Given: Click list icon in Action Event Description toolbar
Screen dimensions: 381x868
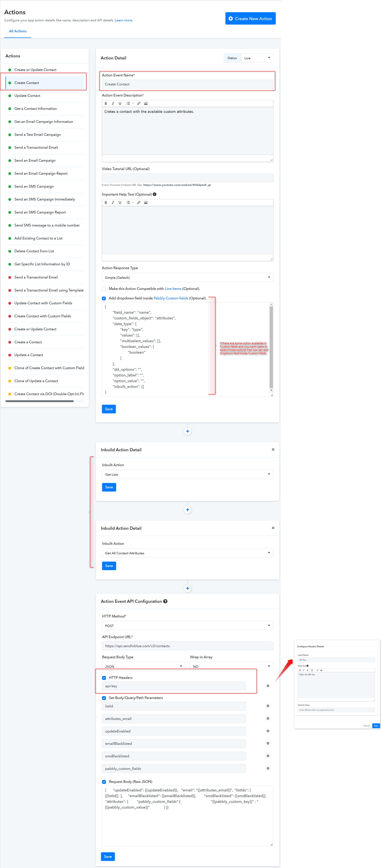Looking at the screenshot, I should pos(128,104).
